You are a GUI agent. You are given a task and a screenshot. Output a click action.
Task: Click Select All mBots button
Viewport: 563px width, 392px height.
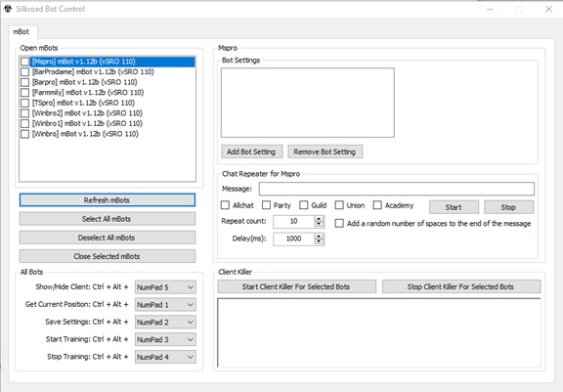pyautogui.click(x=108, y=219)
